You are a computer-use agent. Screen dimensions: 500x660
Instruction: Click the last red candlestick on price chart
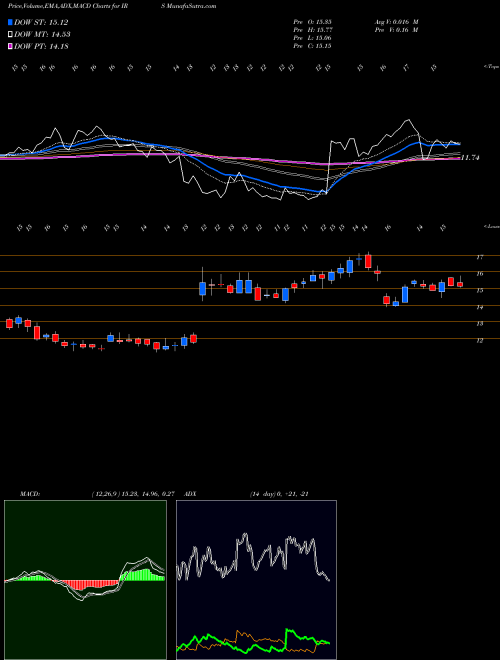460,285
